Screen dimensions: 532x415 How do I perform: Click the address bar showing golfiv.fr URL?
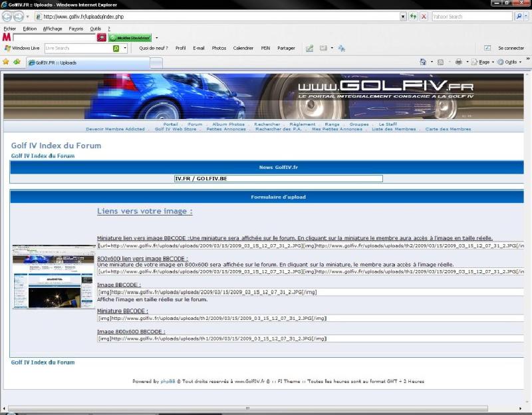(x=217, y=16)
